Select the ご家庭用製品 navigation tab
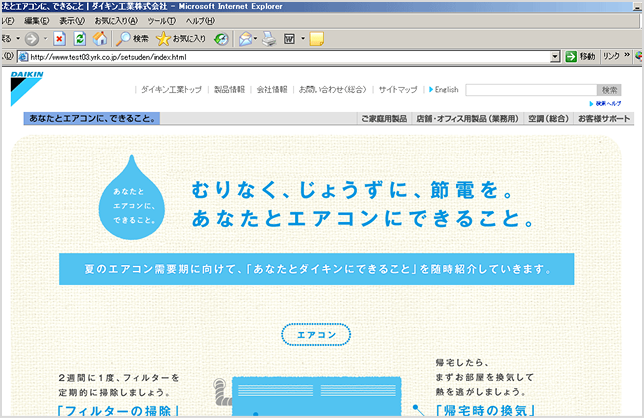The image size is (644, 418). (385, 119)
